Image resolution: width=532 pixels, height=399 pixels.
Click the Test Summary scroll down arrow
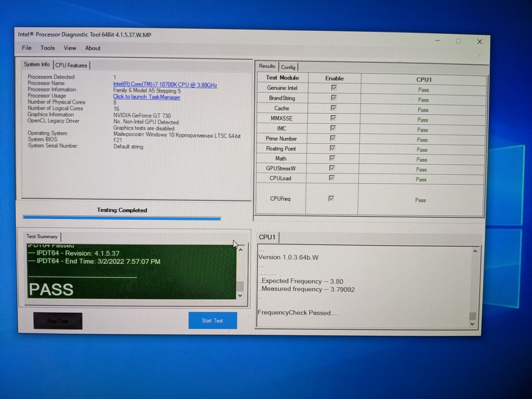(240, 296)
